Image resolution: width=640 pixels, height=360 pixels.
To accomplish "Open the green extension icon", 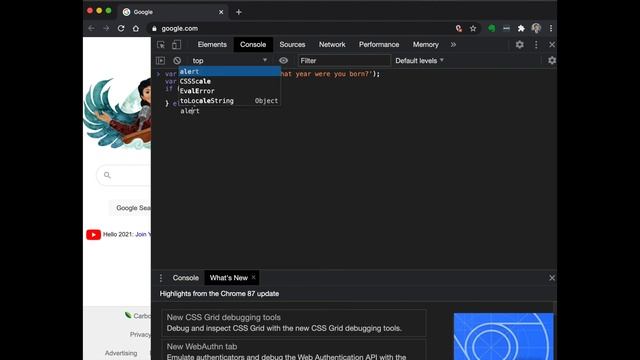I will [491, 28].
